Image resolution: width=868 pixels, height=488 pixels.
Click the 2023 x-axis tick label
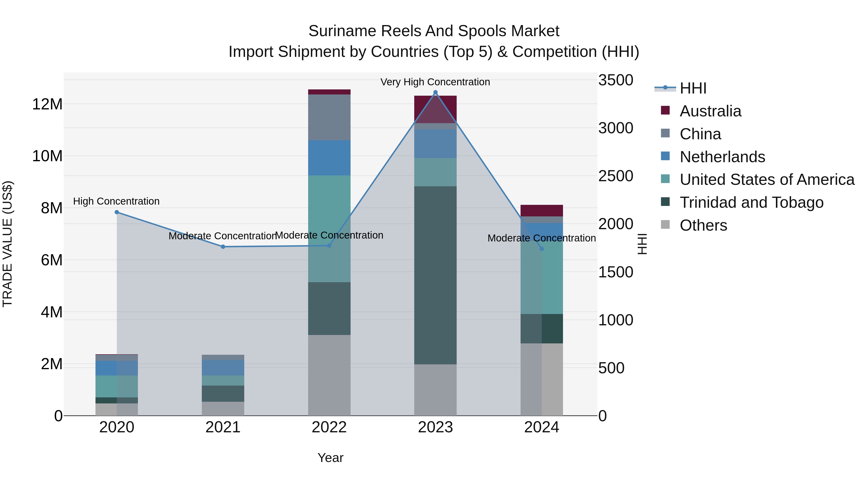[x=435, y=427]
